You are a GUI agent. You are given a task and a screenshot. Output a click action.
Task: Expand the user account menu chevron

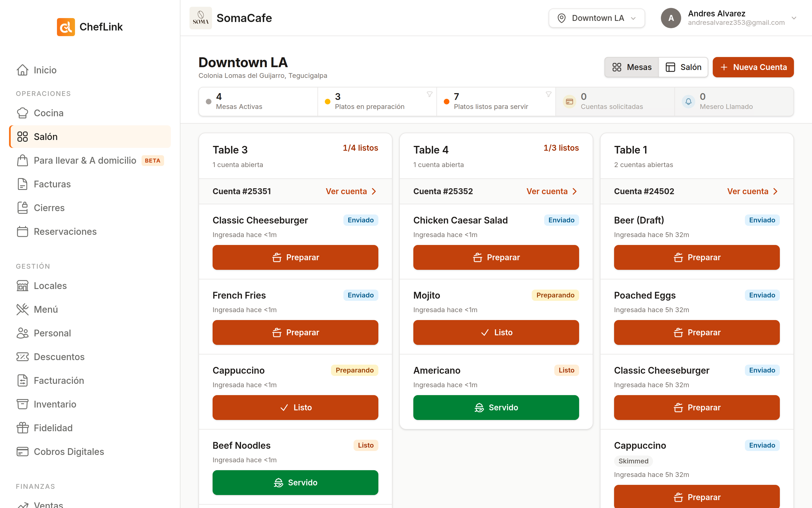[794, 18]
